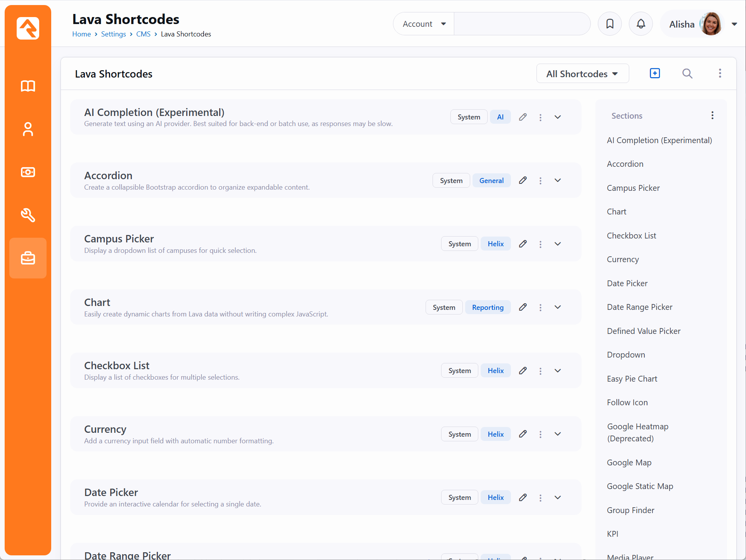Image resolution: width=746 pixels, height=560 pixels.
Task: Open the notifications bell
Action: [x=641, y=24]
